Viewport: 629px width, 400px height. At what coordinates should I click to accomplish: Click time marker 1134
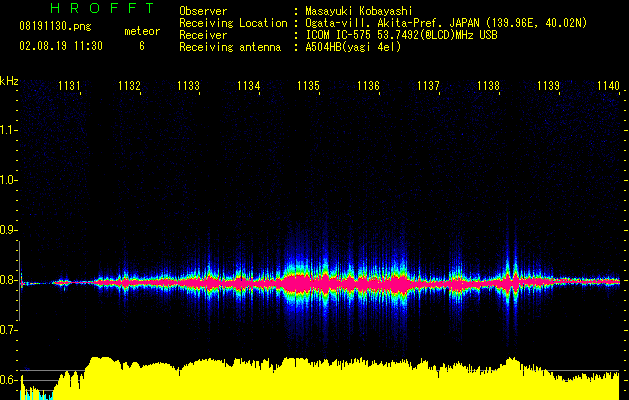(x=248, y=86)
